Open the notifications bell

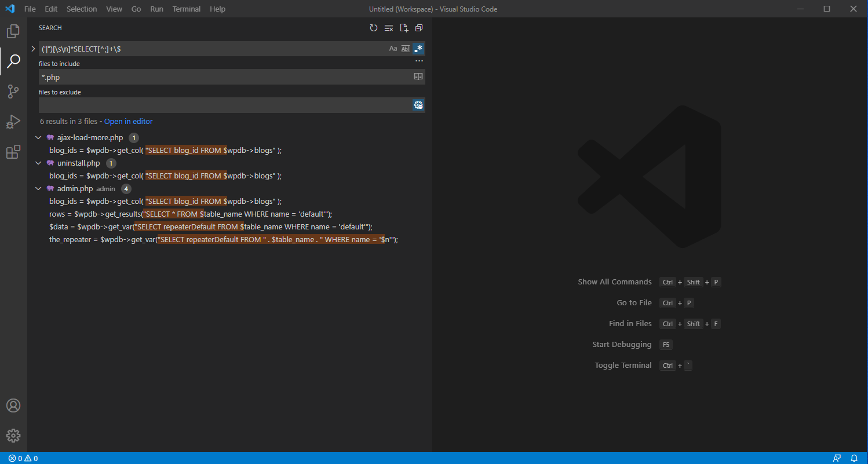point(854,458)
